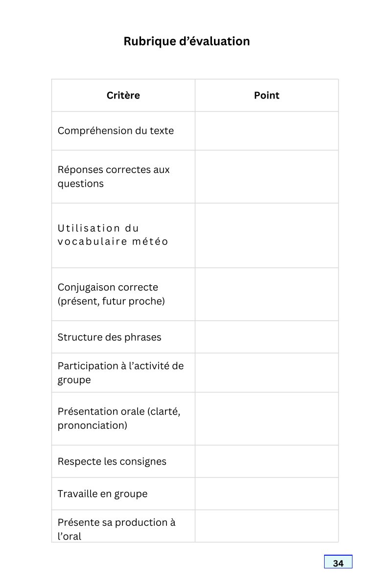Select the blank Point cell for "Structure des phrases"
The image size is (376, 588).
click(x=266, y=337)
